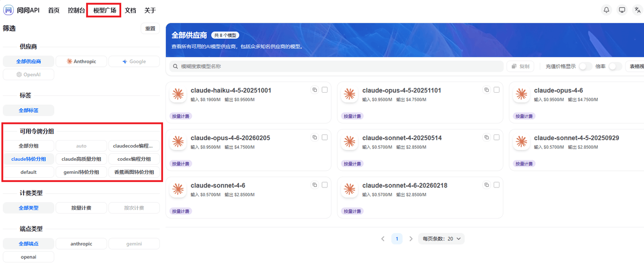Copy the claude-opus-4-5-20251101 model name icon
The height and width of the screenshot is (271, 644).
pyautogui.click(x=487, y=90)
